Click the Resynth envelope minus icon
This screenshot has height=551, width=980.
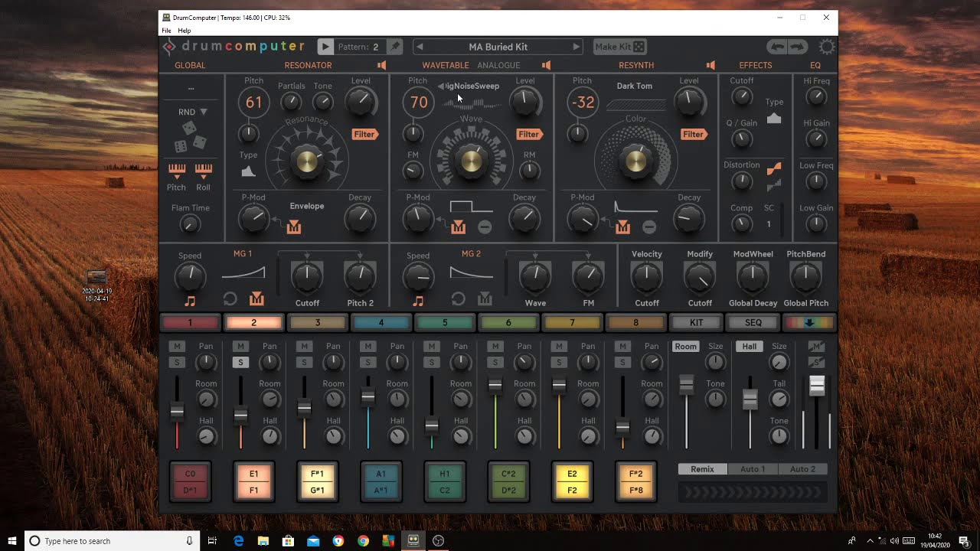coord(649,227)
